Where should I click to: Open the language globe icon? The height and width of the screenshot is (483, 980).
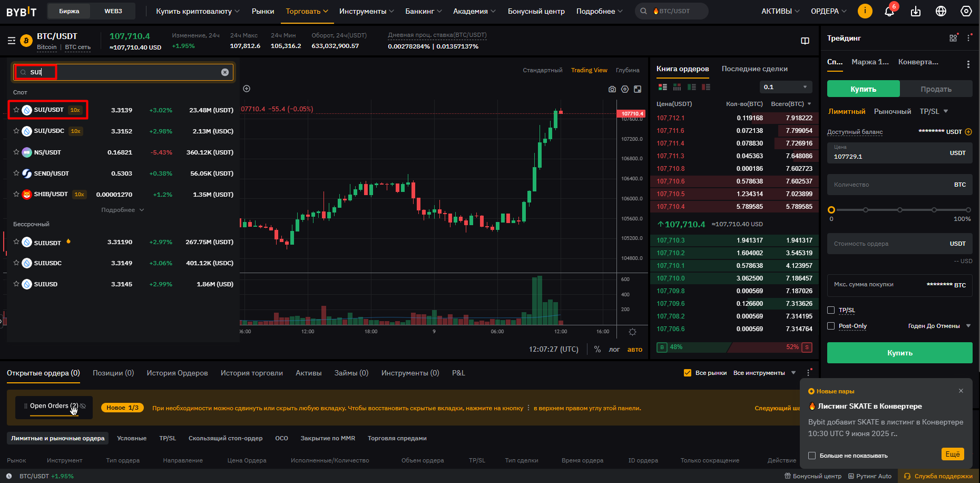[941, 11]
